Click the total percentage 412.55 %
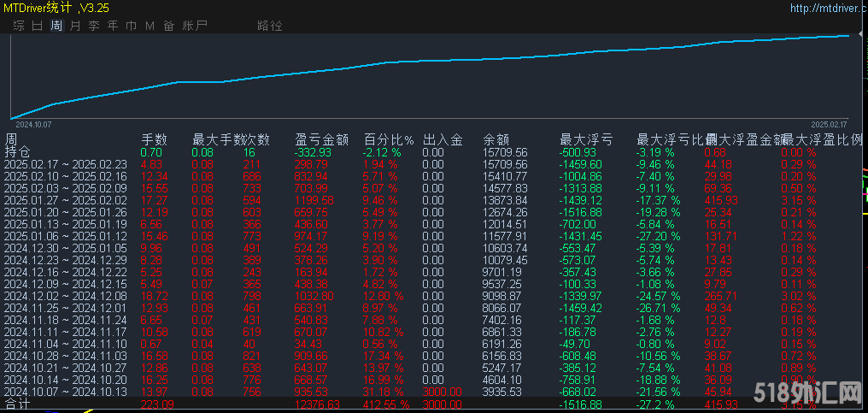This screenshot has width=868, height=413. 386,404
